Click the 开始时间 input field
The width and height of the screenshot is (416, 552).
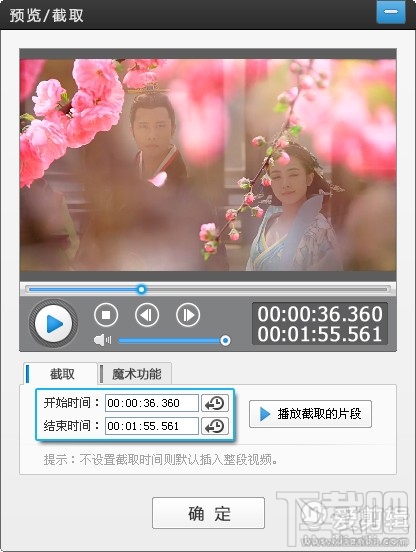[x=152, y=403]
